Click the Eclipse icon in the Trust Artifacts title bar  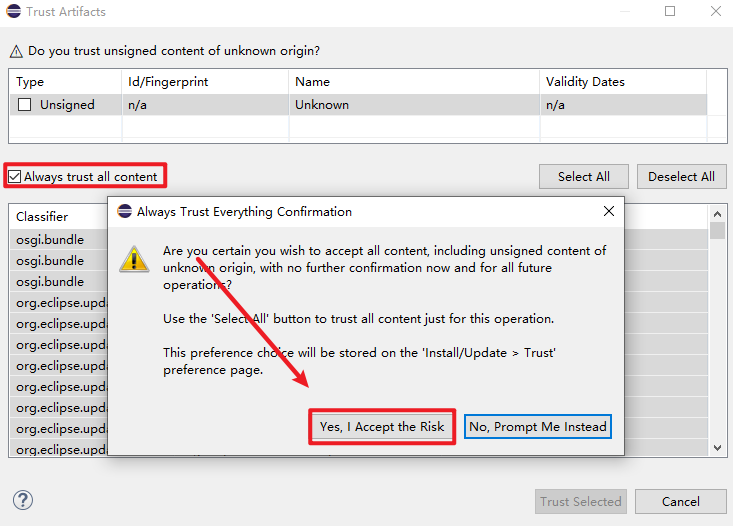tap(13, 12)
